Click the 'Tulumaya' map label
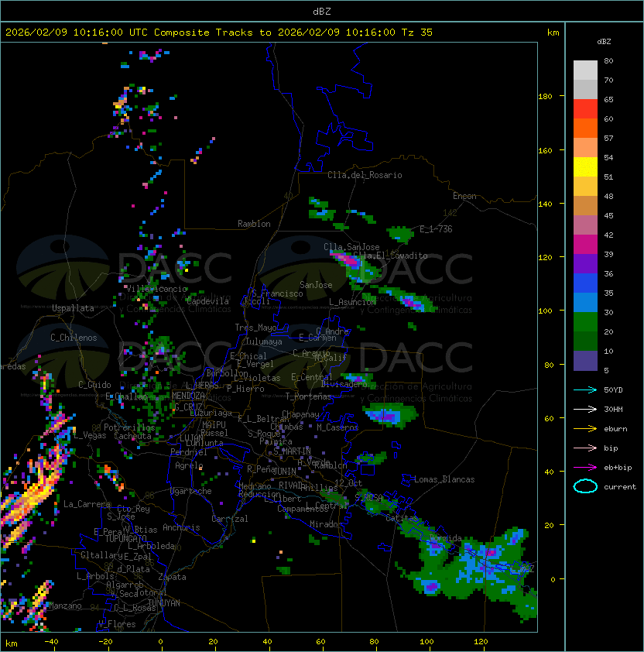 (x=264, y=341)
